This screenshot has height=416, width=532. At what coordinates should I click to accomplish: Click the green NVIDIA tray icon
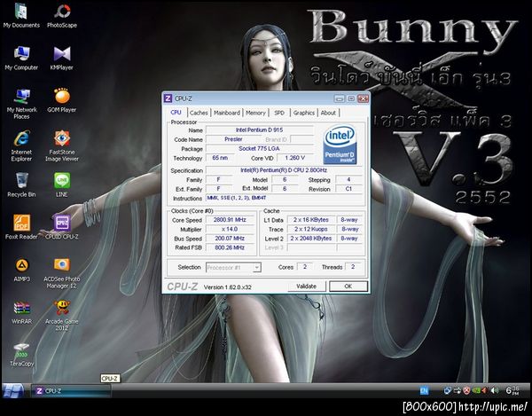tap(476, 391)
